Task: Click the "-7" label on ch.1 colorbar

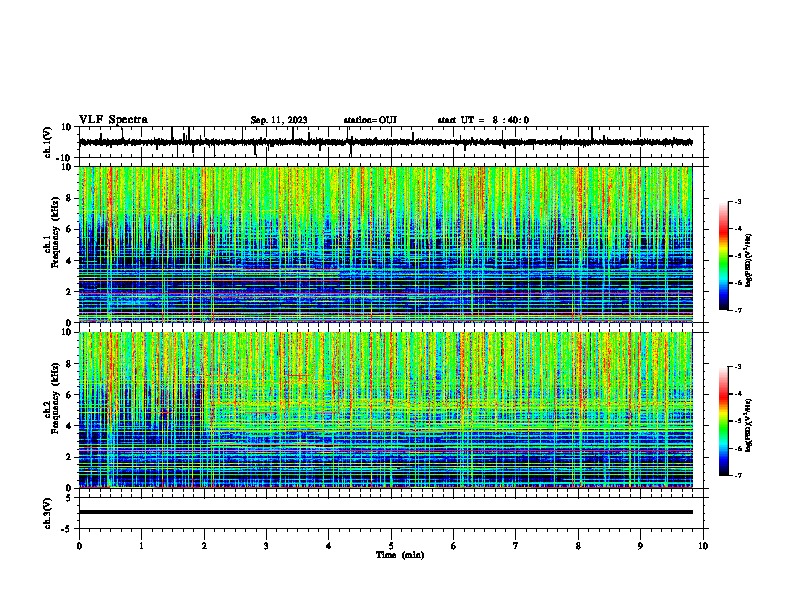Action: point(737,310)
